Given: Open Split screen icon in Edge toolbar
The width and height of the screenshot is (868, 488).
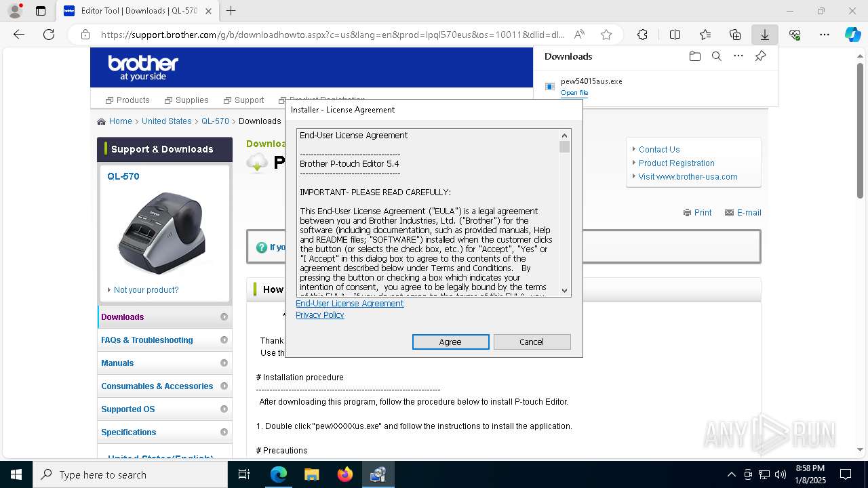Looking at the screenshot, I should coord(675,35).
